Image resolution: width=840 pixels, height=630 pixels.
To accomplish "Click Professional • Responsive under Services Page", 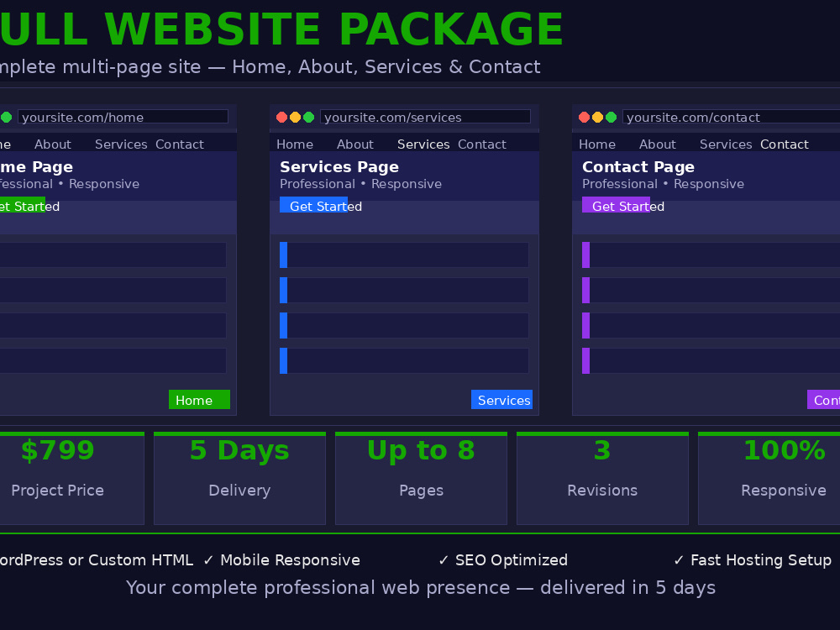I will [360, 184].
